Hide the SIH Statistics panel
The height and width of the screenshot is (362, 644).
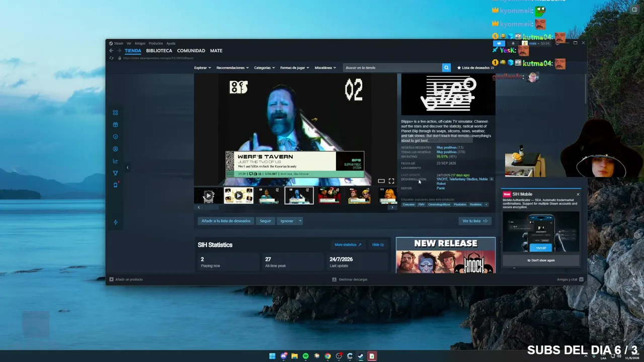378,245
